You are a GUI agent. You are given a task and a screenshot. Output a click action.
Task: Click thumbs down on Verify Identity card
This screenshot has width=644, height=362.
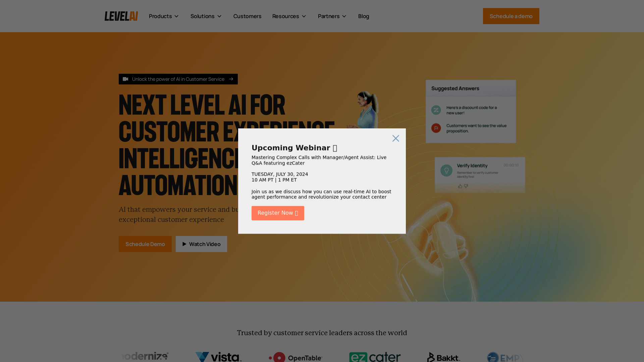pos(466,186)
